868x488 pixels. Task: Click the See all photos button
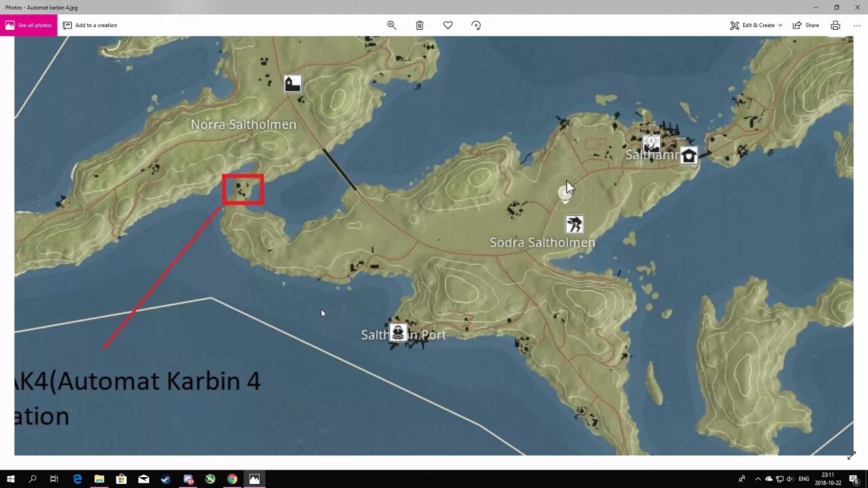28,25
